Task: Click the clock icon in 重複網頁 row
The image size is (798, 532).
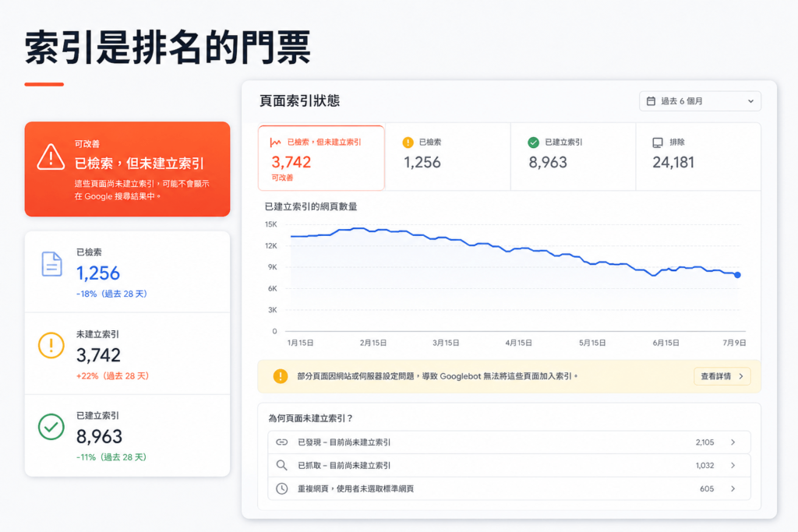Action: (x=281, y=488)
